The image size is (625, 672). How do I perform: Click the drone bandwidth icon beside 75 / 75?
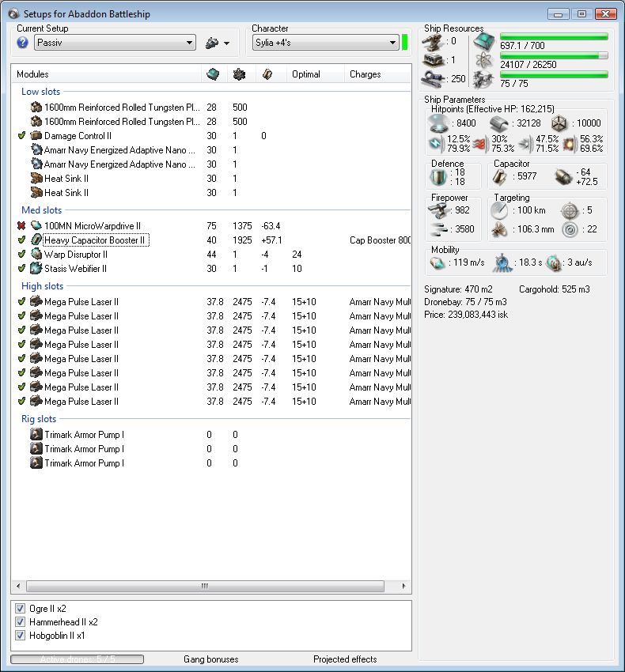(x=483, y=79)
